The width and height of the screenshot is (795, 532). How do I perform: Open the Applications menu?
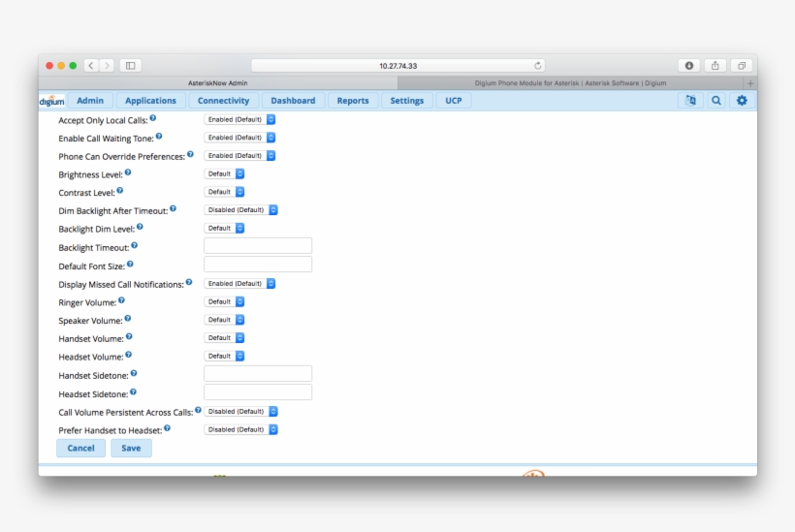coord(150,101)
